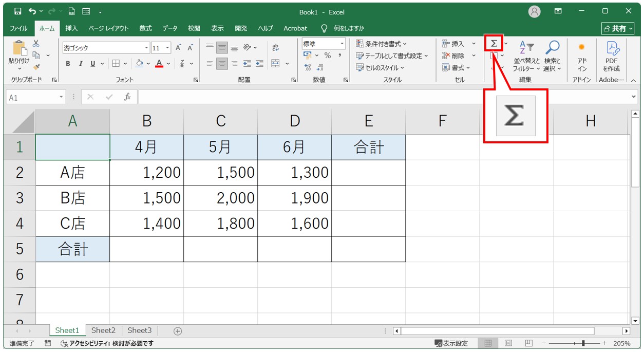Switch to Page Layout view in status bar

[x=508, y=343]
